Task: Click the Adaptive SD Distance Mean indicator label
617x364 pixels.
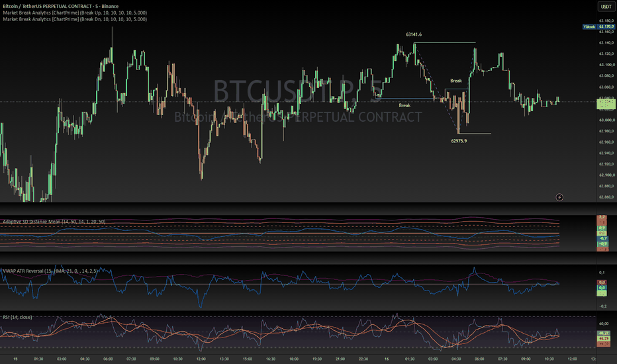Action: click(54, 222)
